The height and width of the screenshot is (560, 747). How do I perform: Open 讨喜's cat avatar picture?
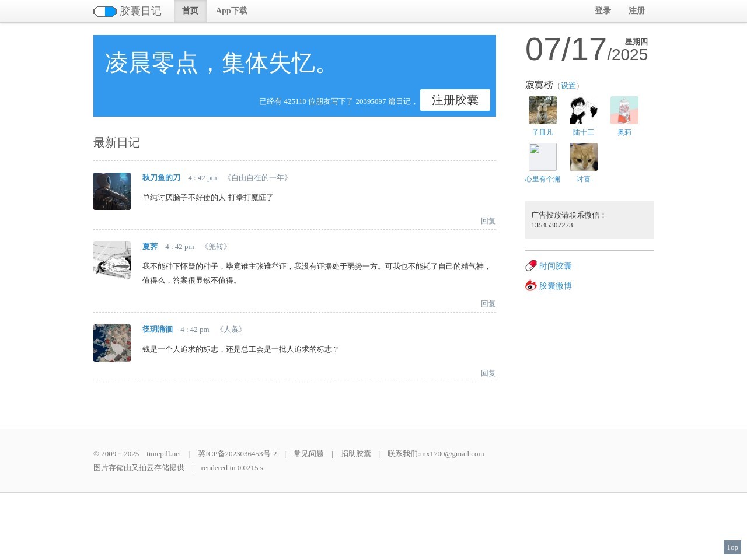(x=583, y=157)
